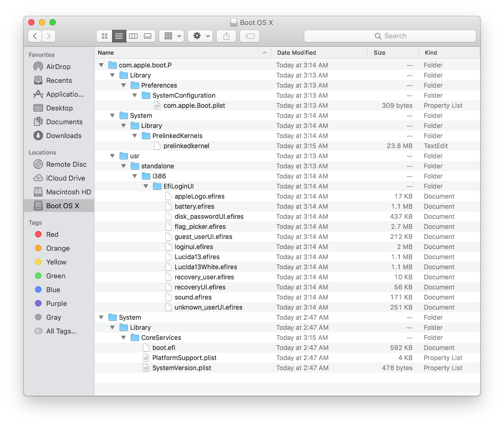This screenshot has height=427, width=504.
Task: Select flag_picker.efires file
Action: click(x=287, y=227)
